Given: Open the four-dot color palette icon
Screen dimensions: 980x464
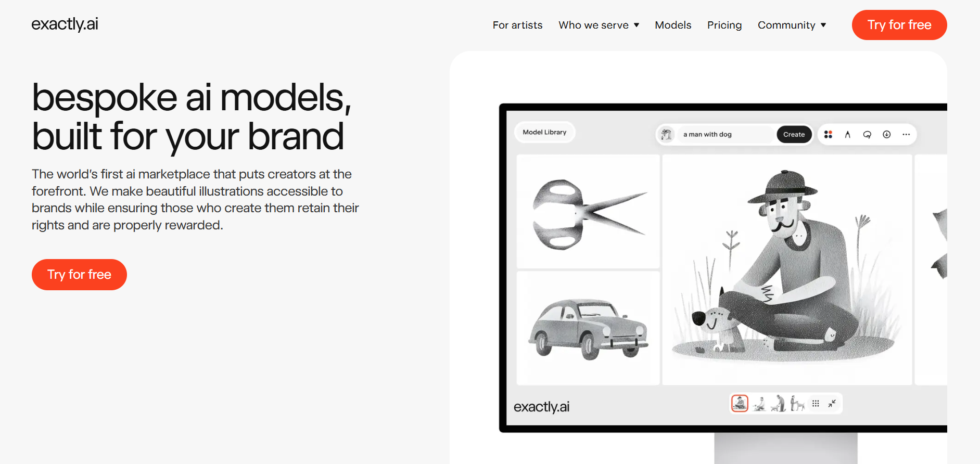Looking at the screenshot, I should click(x=828, y=134).
